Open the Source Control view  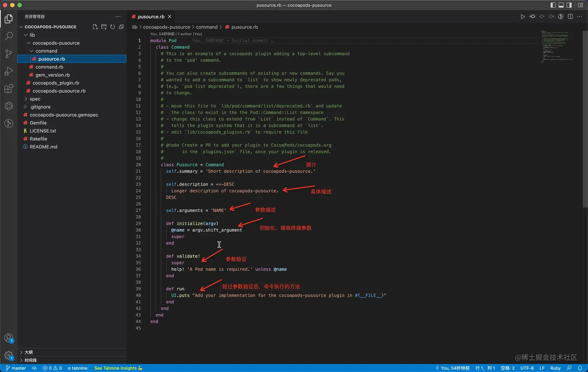[x=9, y=54]
